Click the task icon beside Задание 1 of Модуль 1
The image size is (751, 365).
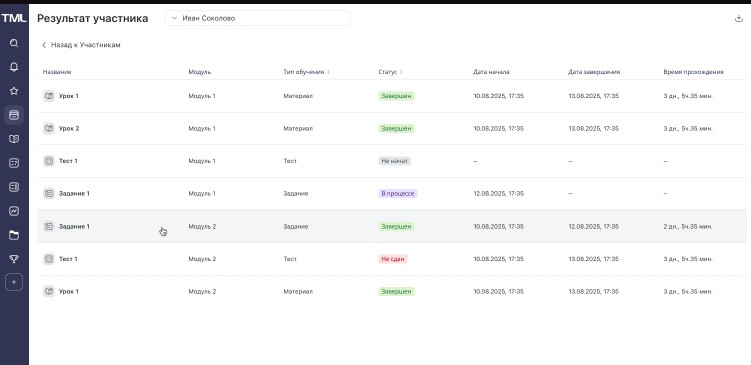(x=48, y=194)
